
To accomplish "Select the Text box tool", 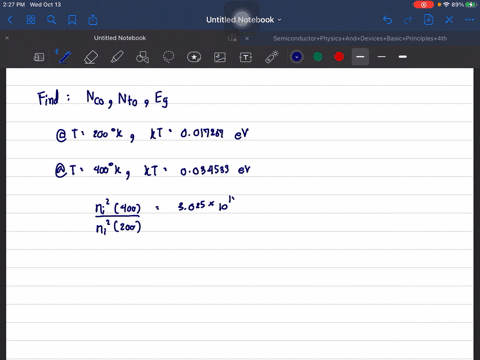I will [246, 57].
